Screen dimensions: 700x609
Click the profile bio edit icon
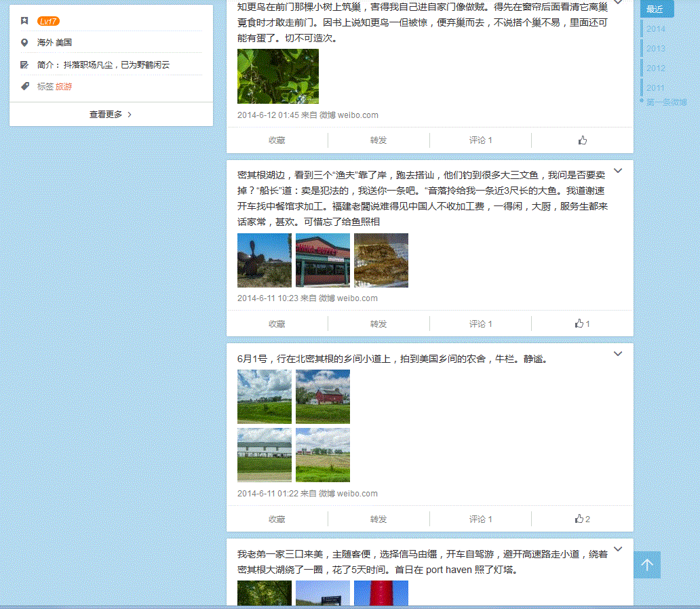click(x=25, y=65)
